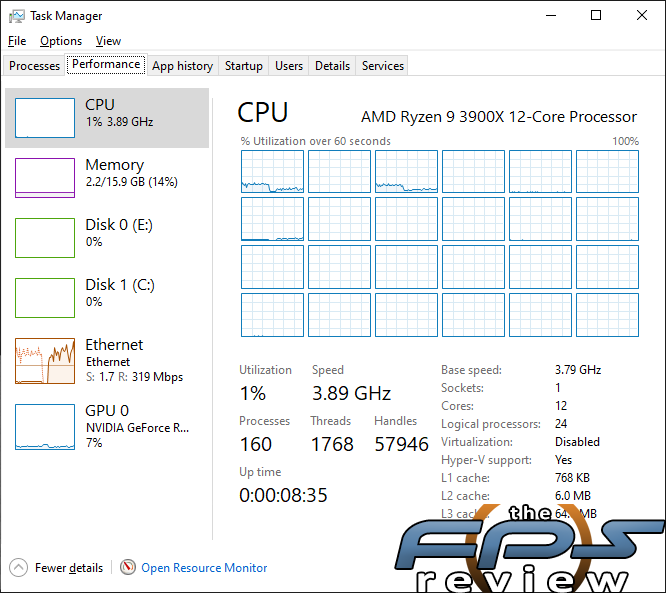The height and width of the screenshot is (593, 666).
Task: Switch to the Users tab
Action: click(289, 66)
